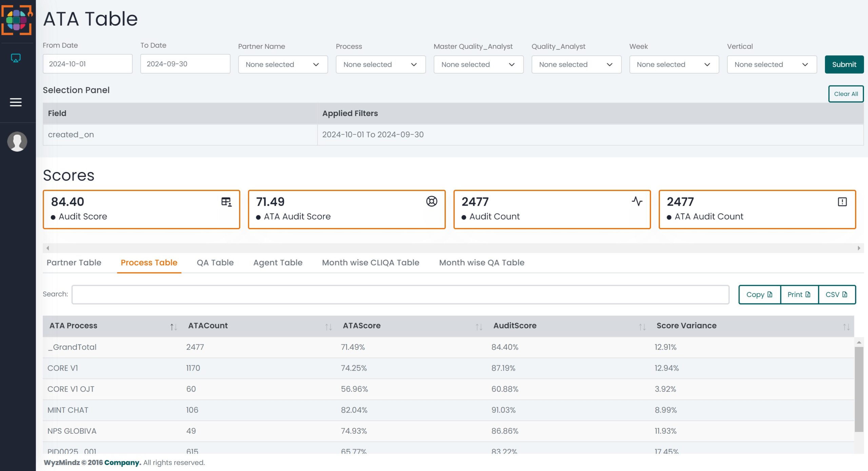Export the table using CSV button
This screenshot has height=471, width=868.
point(836,295)
